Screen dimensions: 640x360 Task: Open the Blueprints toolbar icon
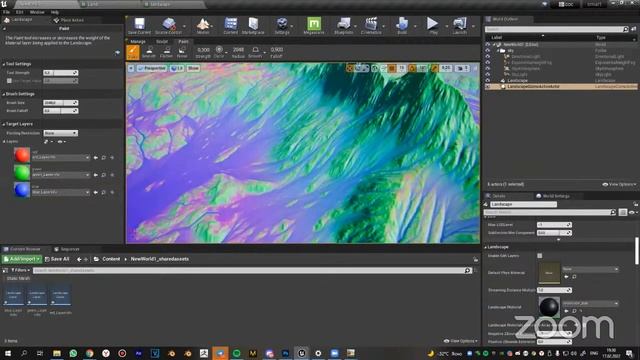point(344,26)
